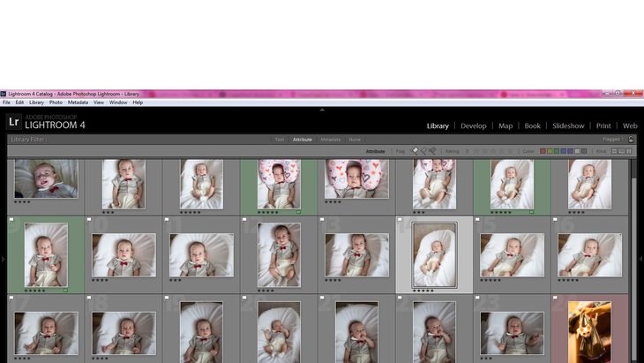
Task: Select the None library filter
Action: click(x=355, y=140)
